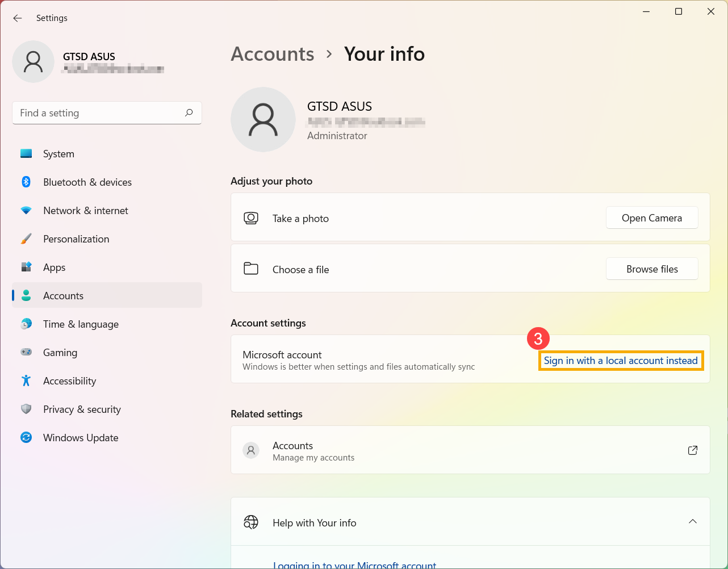Click the back arrow in Settings header
728x569 pixels.
[18, 18]
